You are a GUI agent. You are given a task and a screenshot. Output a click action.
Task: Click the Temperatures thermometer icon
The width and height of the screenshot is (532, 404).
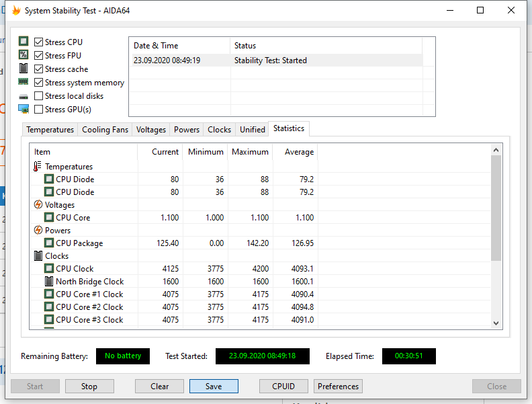[38, 166]
